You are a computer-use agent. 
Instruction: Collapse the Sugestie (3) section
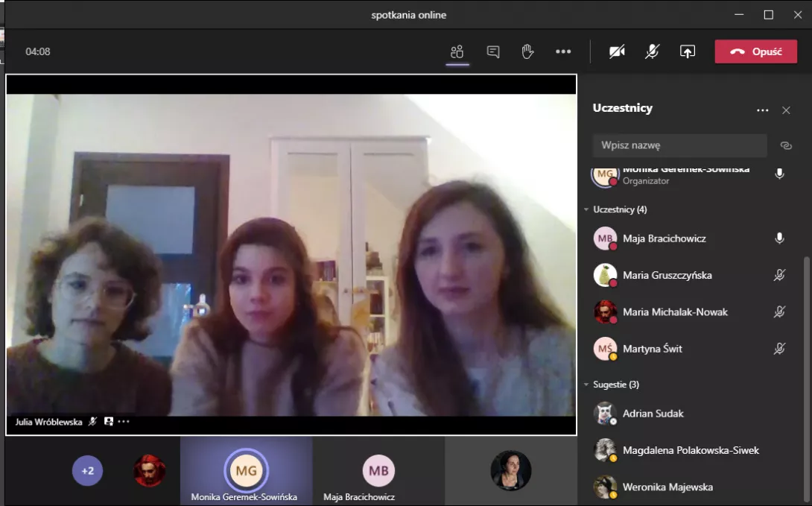click(x=587, y=385)
